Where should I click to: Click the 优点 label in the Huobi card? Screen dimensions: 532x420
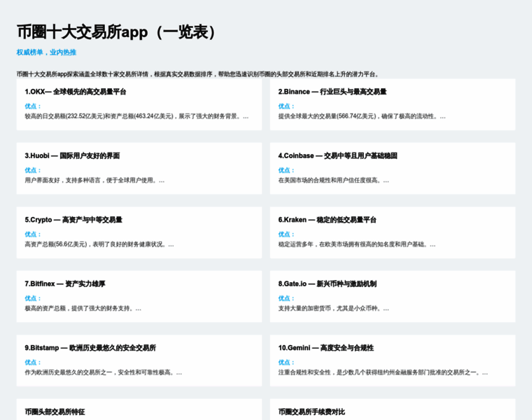pyautogui.click(x=33, y=170)
